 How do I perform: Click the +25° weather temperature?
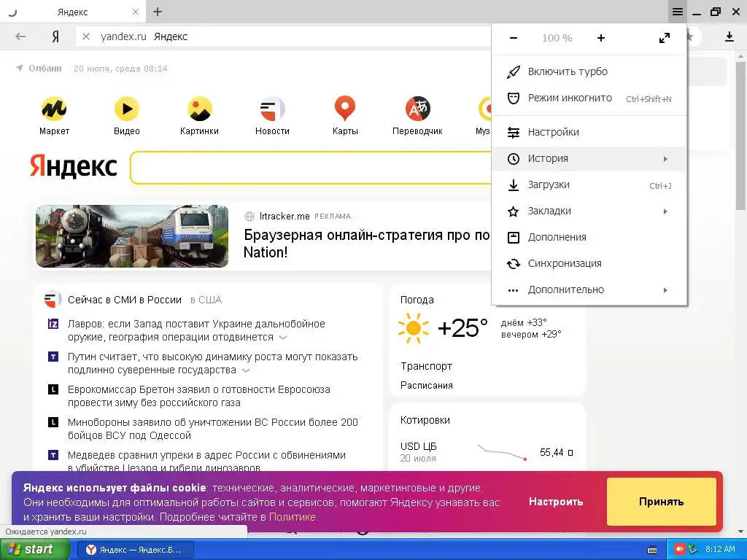[x=462, y=328]
